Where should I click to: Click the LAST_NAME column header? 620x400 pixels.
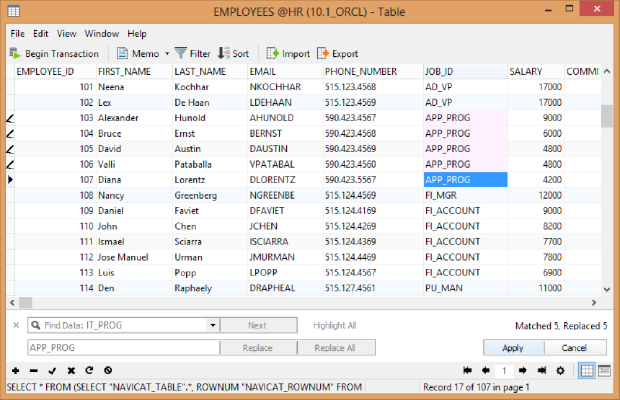[x=210, y=72]
